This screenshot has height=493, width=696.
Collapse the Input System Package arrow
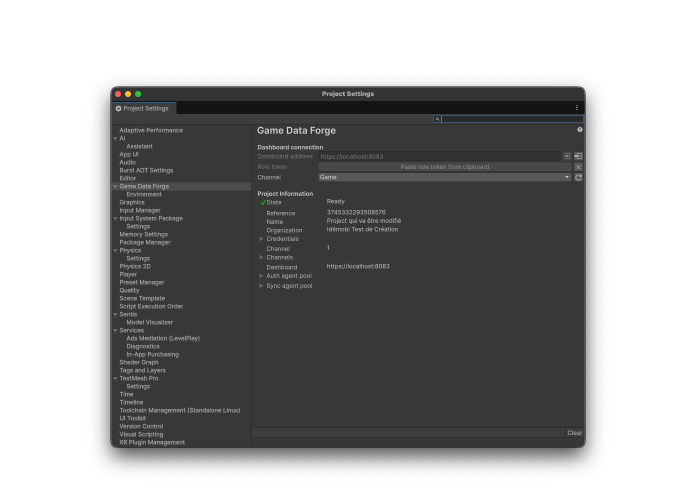coord(115,218)
